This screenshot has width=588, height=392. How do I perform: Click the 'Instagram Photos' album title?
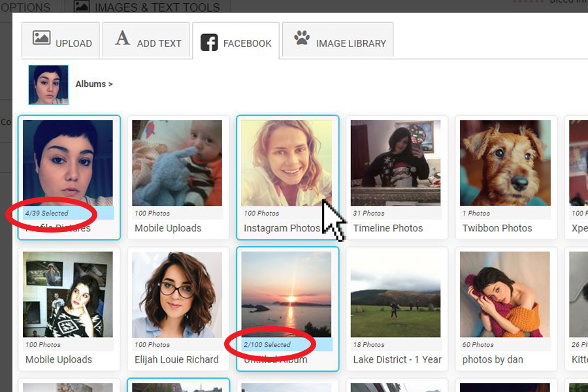(282, 228)
